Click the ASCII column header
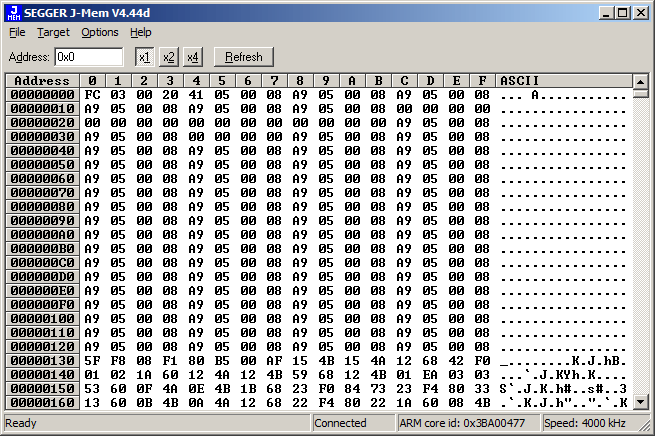655x436 pixels. pyautogui.click(x=562, y=80)
